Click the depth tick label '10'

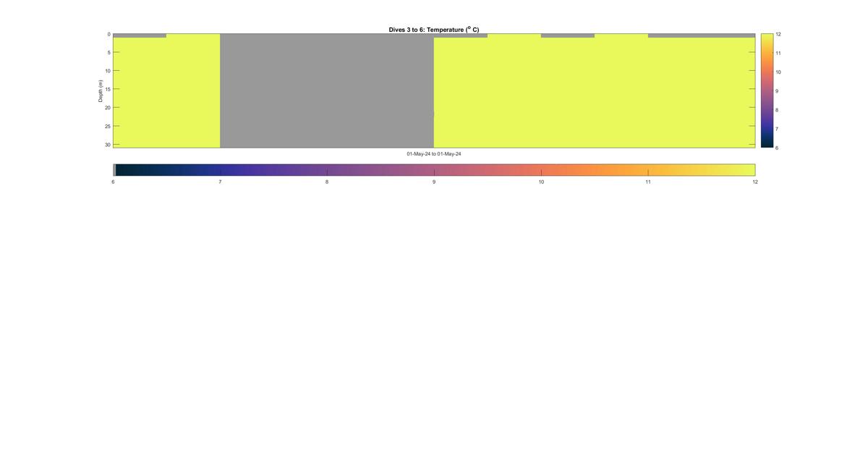(x=107, y=71)
